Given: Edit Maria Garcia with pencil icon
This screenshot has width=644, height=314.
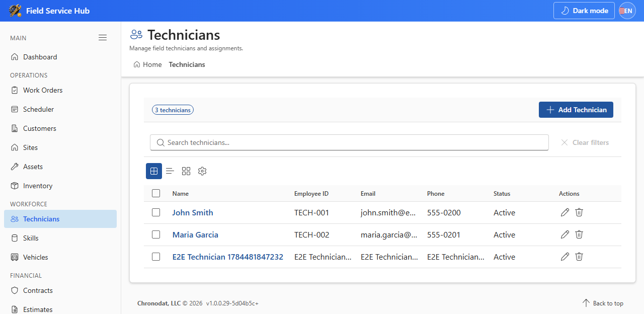Looking at the screenshot, I should click(565, 234).
